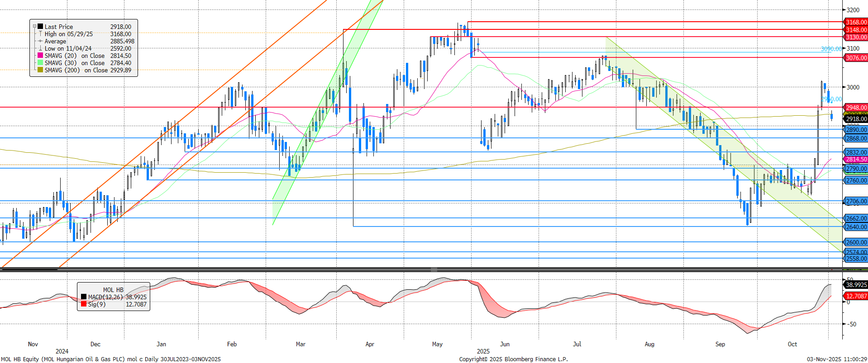The height and width of the screenshot is (363, 868).
Task: Click the MOL HB legend title
Action: pyautogui.click(x=113, y=290)
